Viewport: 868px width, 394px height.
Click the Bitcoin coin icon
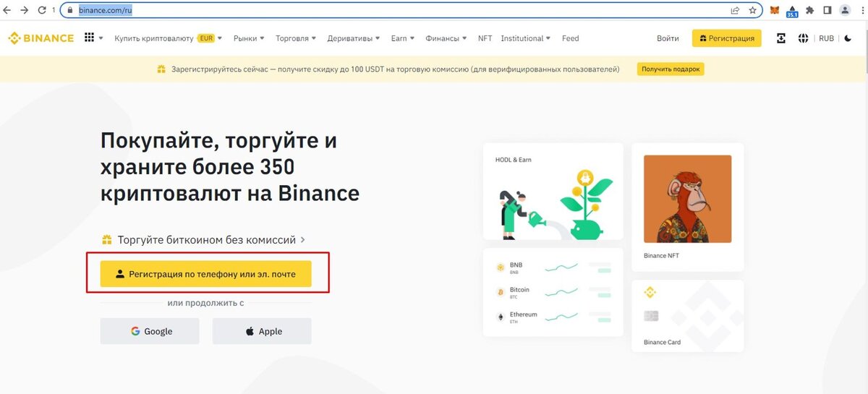[500, 292]
